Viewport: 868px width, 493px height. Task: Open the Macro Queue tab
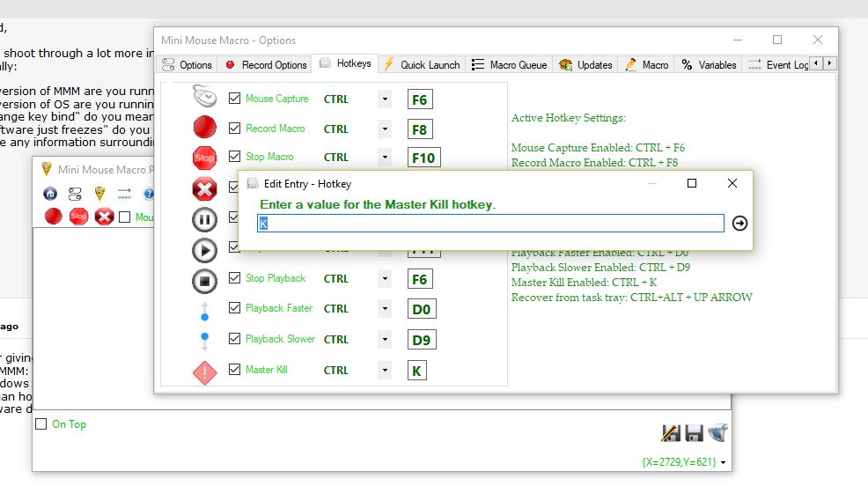(509, 65)
